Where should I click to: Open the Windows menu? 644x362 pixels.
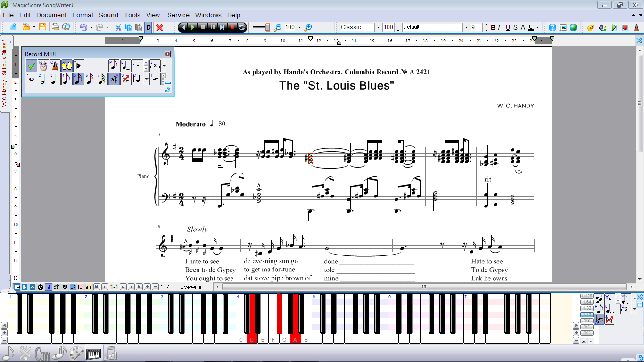click(x=208, y=15)
